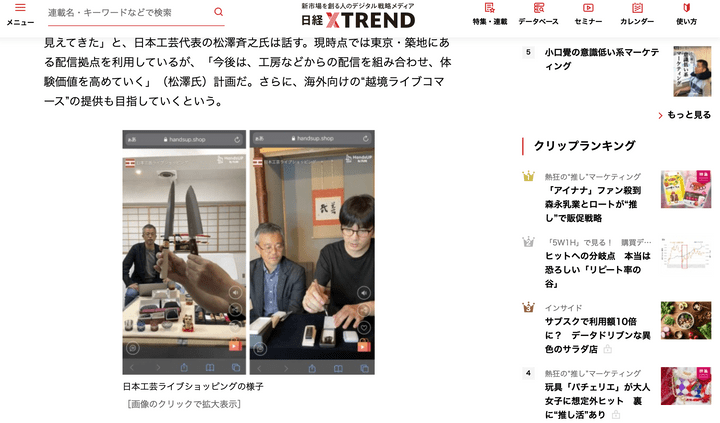The width and height of the screenshot is (720, 423).
Task: Open 玩具「パチェリエ」 ranking article
Action: (597, 400)
